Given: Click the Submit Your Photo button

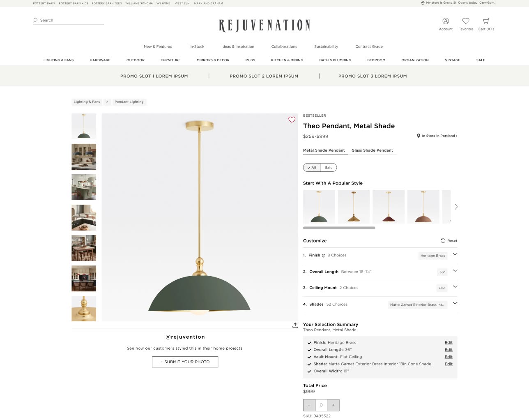Looking at the screenshot, I should tap(185, 362).
